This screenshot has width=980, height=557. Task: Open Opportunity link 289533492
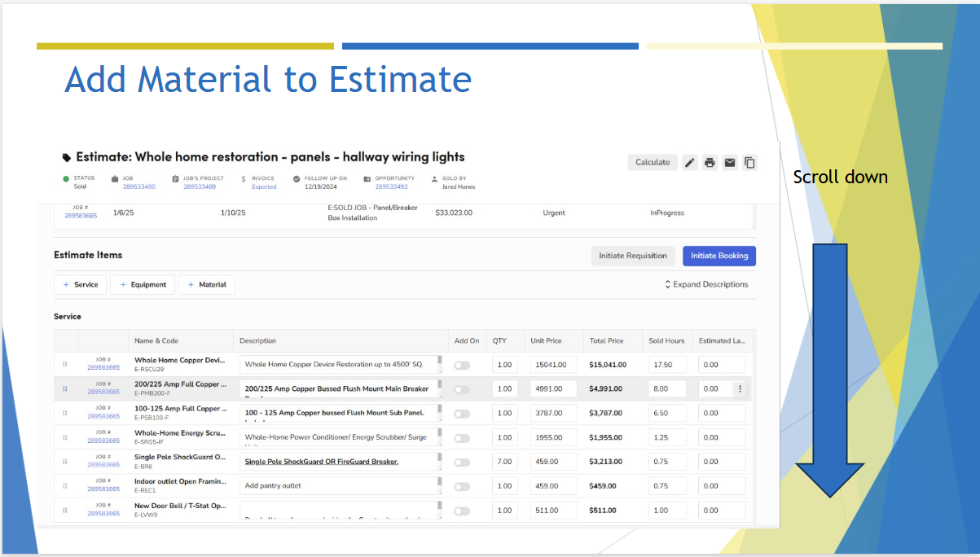click(391, 186)
